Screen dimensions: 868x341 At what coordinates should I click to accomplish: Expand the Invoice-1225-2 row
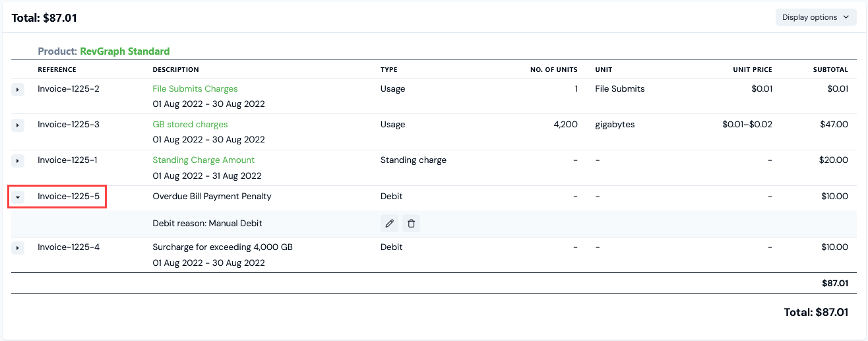pyautogui.click(x=18, y=89)
